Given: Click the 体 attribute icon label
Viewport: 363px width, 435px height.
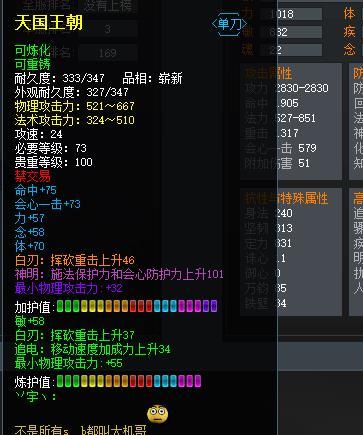Looking at the screenshot, I should [349, 14].
